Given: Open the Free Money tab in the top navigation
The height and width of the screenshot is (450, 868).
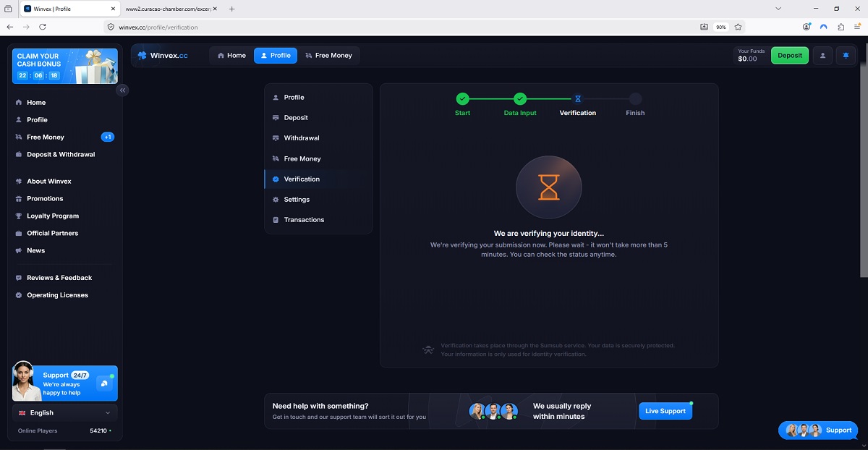Looking at the screenshot, I should click(328, 56).
